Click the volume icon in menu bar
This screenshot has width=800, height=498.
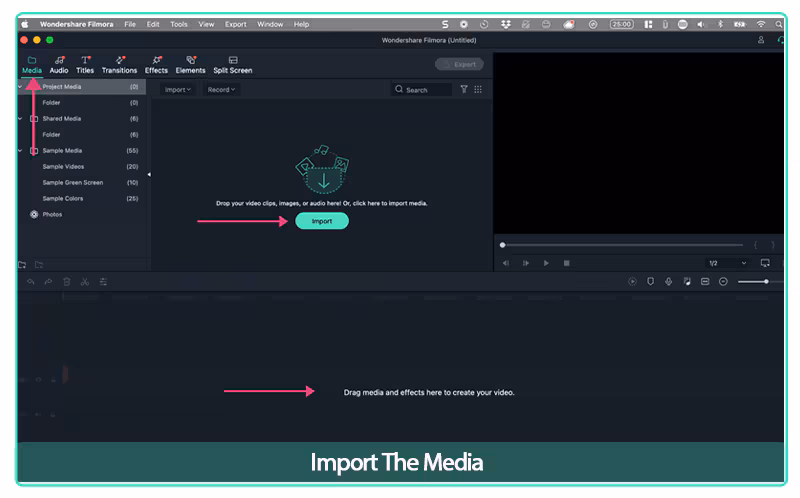click(701, 24)
